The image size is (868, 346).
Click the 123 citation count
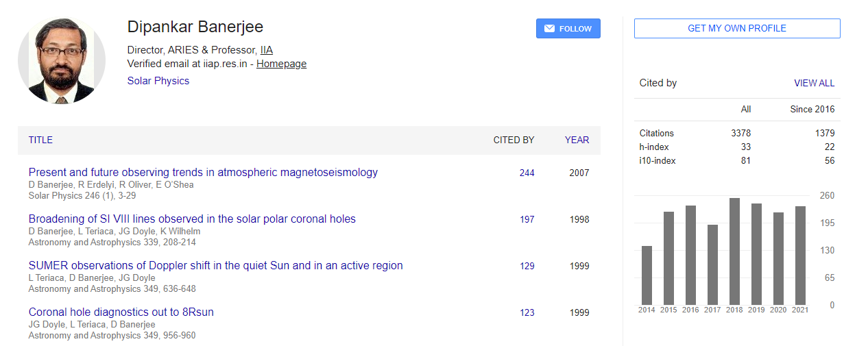[x=527, y=313]
